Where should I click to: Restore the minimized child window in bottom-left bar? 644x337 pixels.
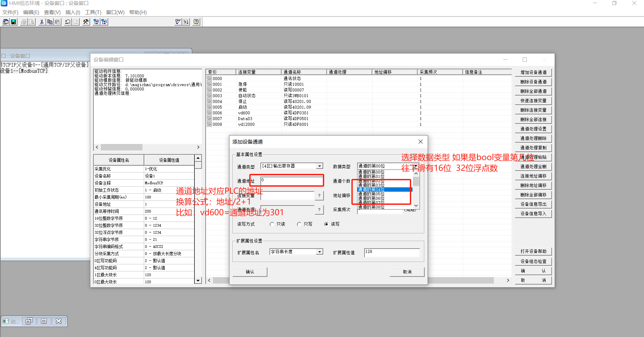(x=29, y=321)
